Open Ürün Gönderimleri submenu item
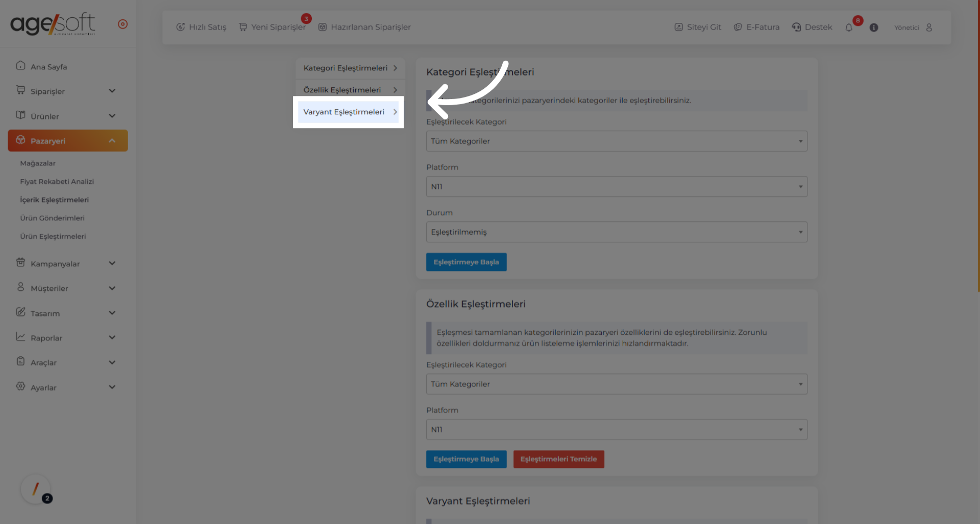980x524 pixels. click(52, 218)
